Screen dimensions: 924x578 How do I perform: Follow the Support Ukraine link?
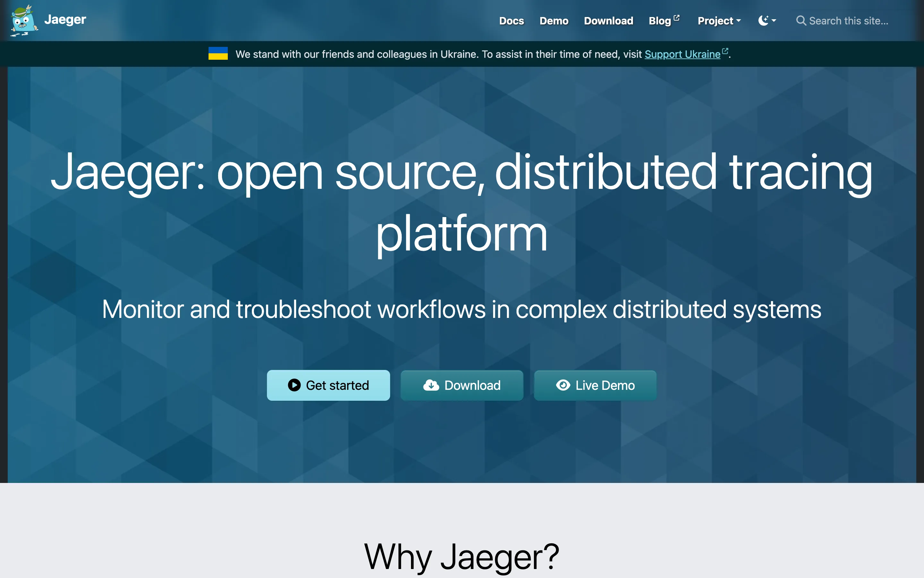pos(682,54)
